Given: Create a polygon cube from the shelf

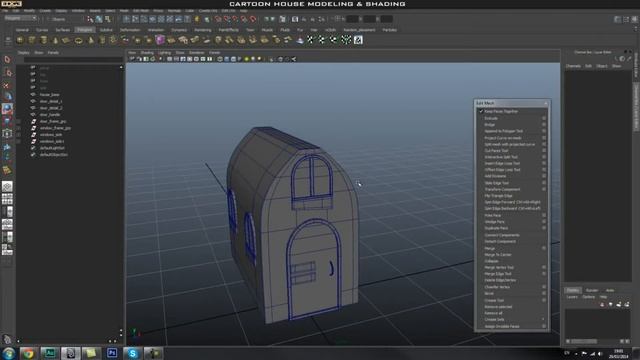Looking at the screenshot, I should click(x=31, y=40).
